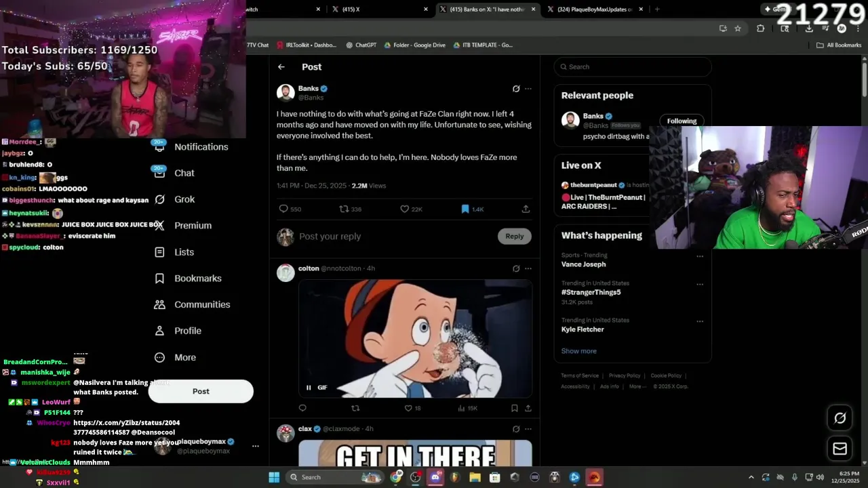Open Chat from the X sidebar

point(174,173)
